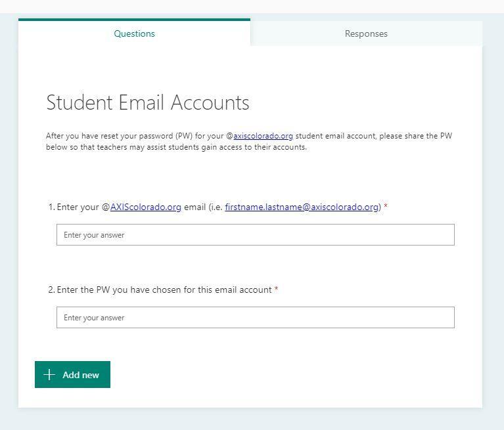Switch to the Questions tab

tap(134, 33)
